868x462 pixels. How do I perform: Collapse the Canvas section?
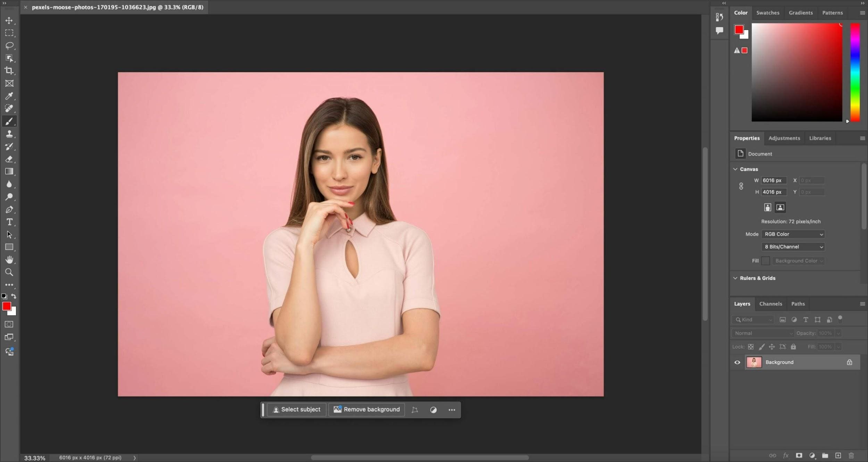pyautogui.click(x=735, y=169)
